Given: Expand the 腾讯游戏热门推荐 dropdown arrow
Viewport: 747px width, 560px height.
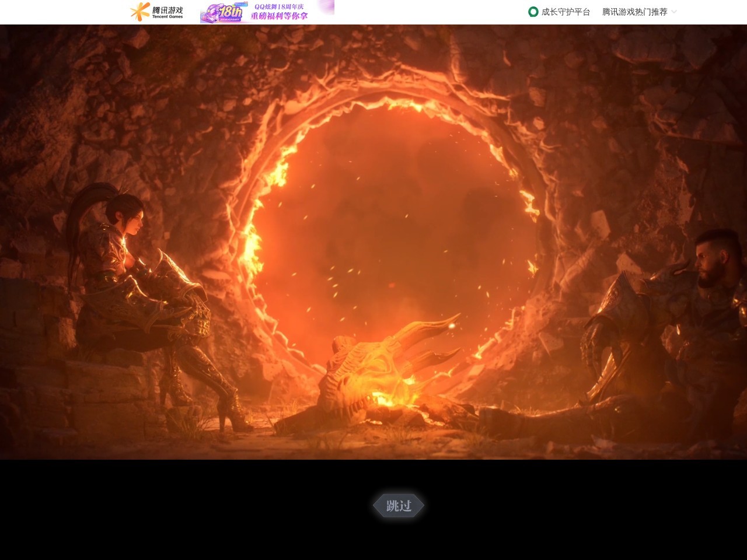Looking at the screenshot, I should click(674, 12).
